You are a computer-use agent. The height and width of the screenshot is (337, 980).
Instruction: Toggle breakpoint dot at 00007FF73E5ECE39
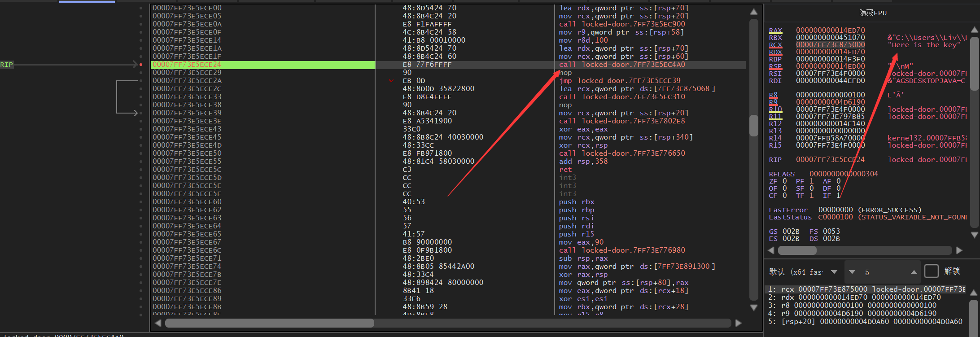pyautogui.click(x=141, y=113)
